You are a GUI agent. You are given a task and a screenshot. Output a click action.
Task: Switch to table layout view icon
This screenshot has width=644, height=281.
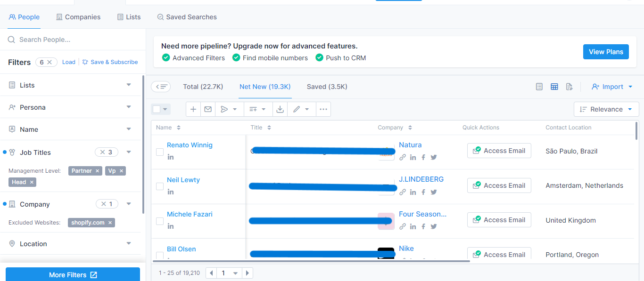coord(554,87)
